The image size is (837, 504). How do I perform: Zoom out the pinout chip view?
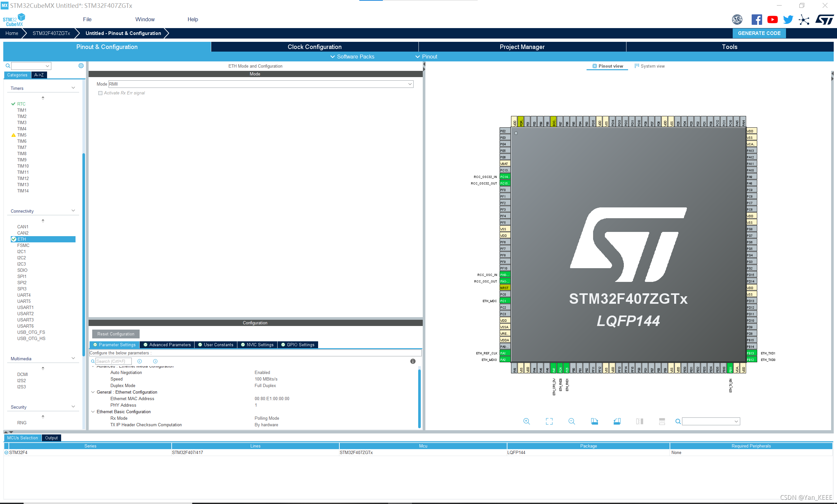point(572,421)
